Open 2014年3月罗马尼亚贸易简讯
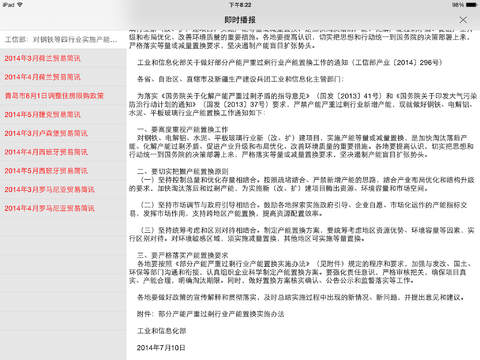Image resolution: width=480 pixels, height=360 pixels. [x=63, y=189]
